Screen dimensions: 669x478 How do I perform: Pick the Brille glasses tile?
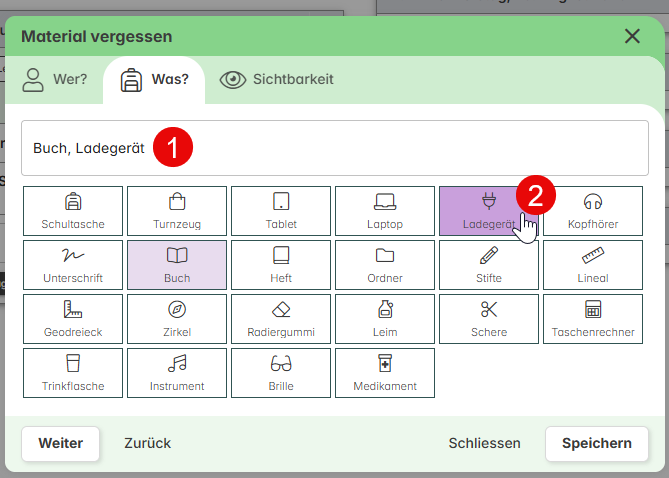click(281, 373)
